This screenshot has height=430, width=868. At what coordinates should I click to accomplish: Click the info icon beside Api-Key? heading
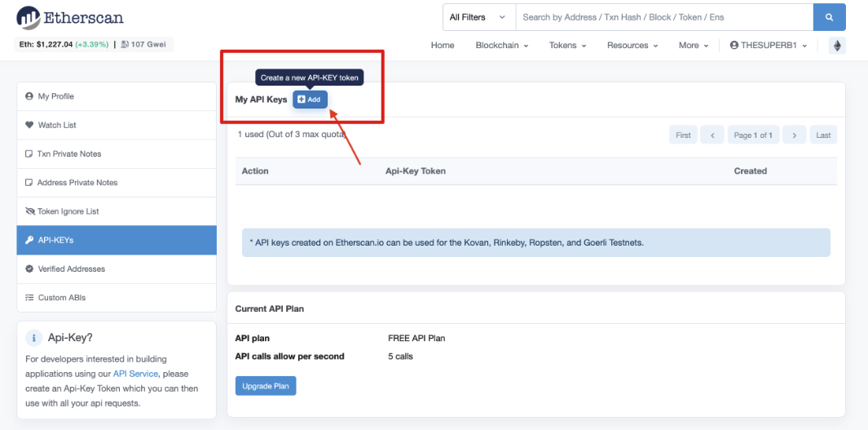[x=34, y=338]
